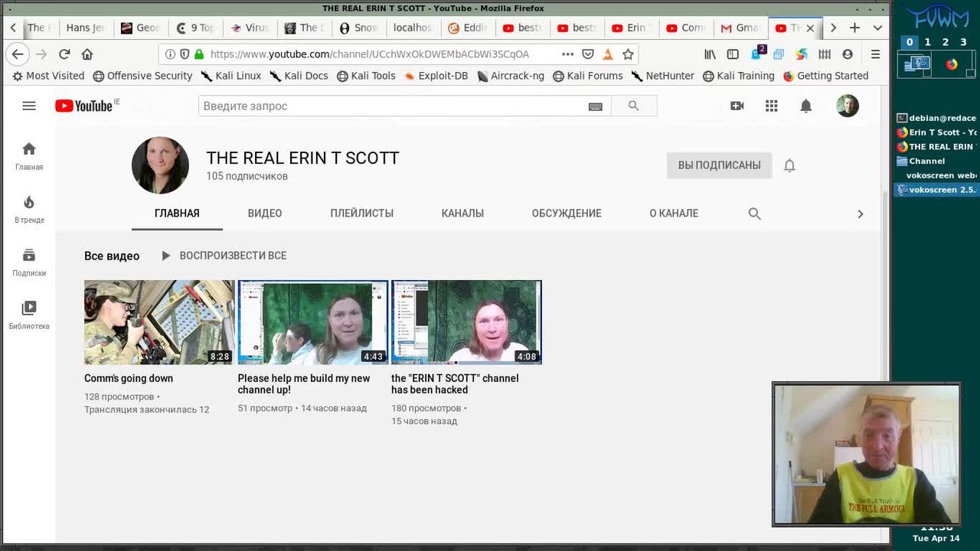
Task: Open the list all tabs dropdown arrow
Action: coord(877,28)
